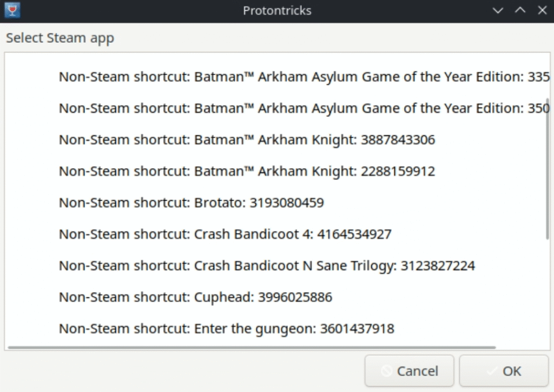Select Arkham Asylum shortcut ending in 335
The height and width of the screenshot is (392, 554).
click(x=304, y=77)
